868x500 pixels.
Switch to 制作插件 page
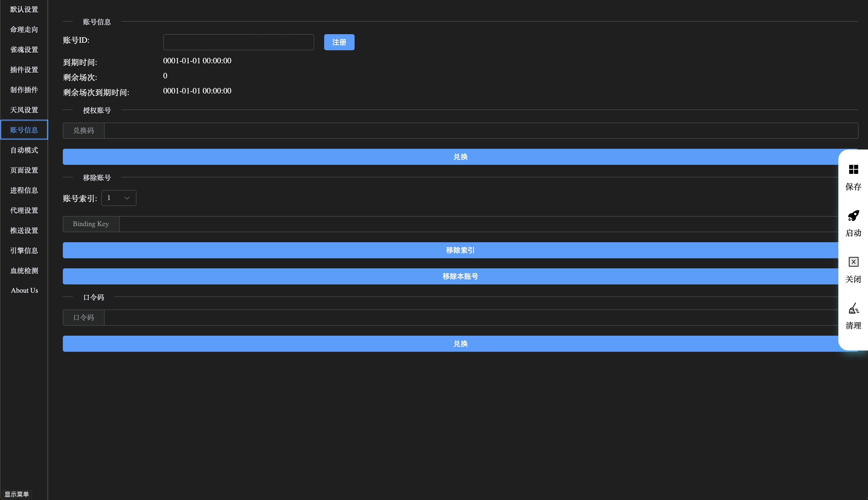click(24, 90)
